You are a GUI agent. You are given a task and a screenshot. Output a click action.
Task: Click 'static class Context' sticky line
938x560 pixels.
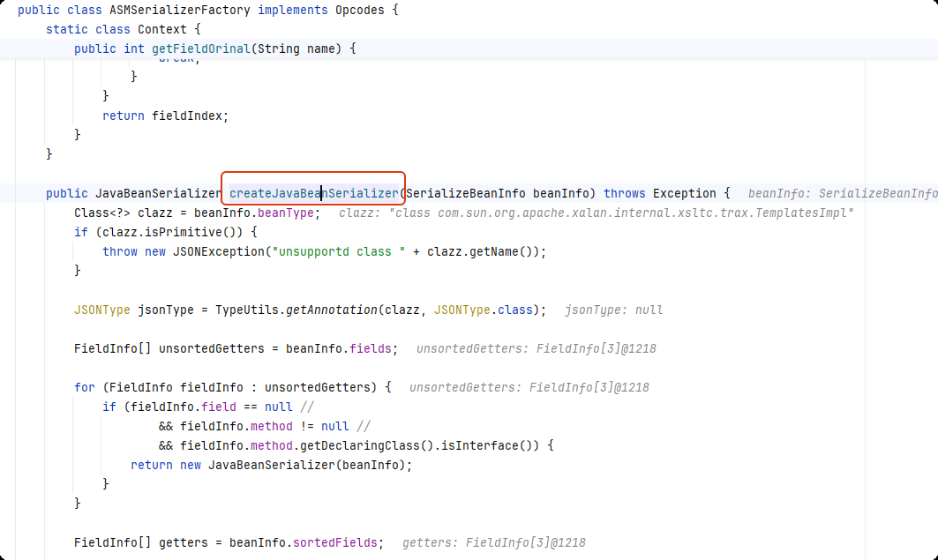(x=124, y=29)
